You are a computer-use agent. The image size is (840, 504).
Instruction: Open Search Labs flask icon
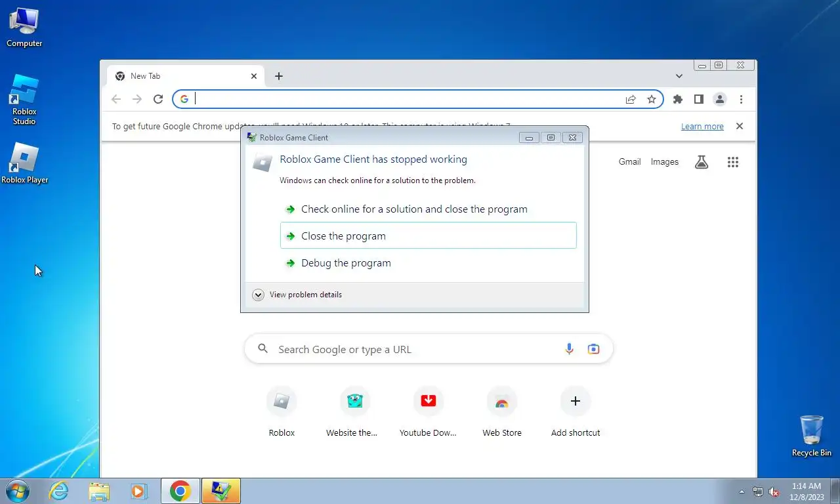point(702,162)
